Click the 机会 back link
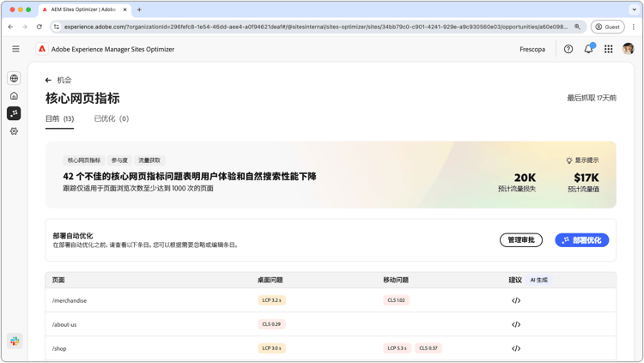Screen dimensions: 644x363 coord(64,80)
